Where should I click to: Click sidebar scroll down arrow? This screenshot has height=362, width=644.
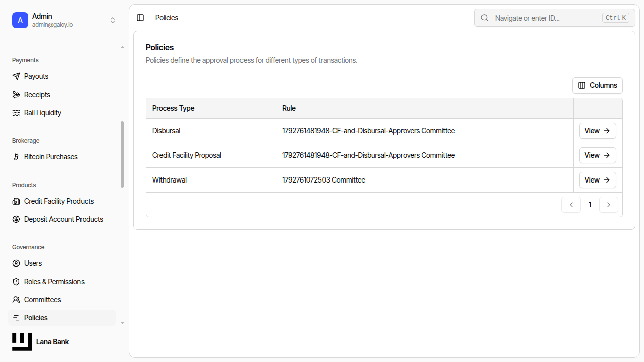point(122,323)
